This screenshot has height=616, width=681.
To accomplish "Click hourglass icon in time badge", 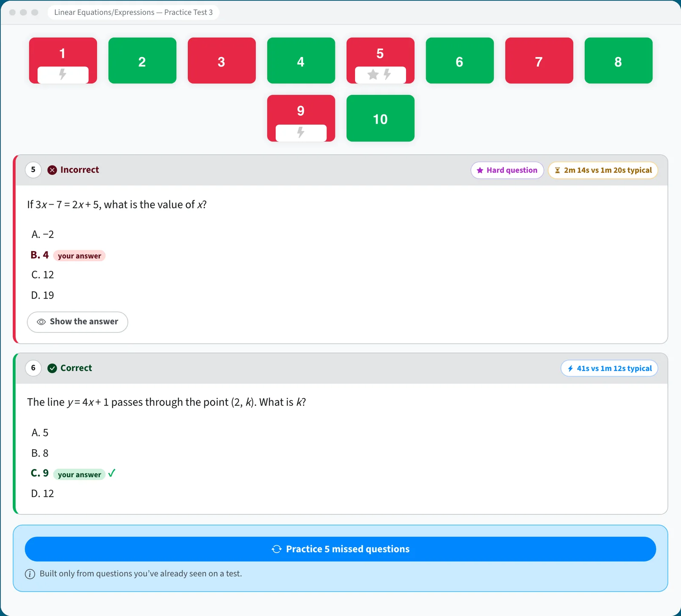I will click(x=558, y=170).
